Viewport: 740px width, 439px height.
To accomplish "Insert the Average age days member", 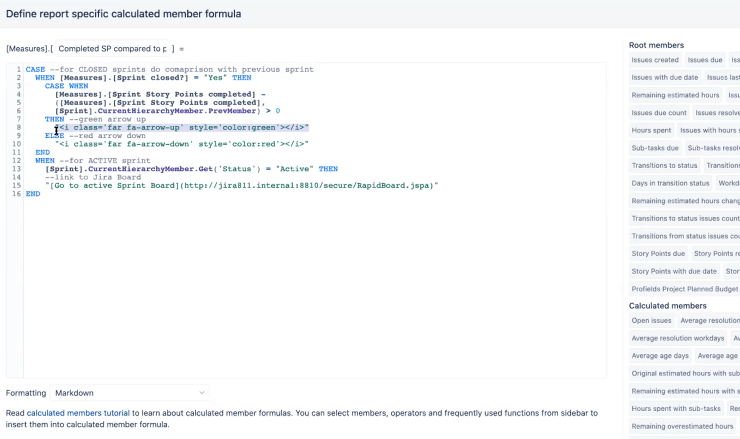I will coord(660,356).
